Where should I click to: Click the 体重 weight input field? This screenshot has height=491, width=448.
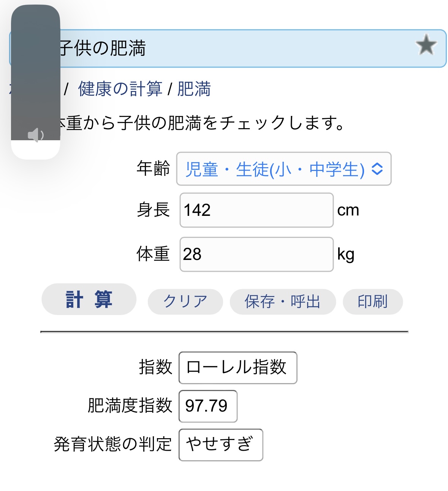pyautogui.click(x=256, y=254)
